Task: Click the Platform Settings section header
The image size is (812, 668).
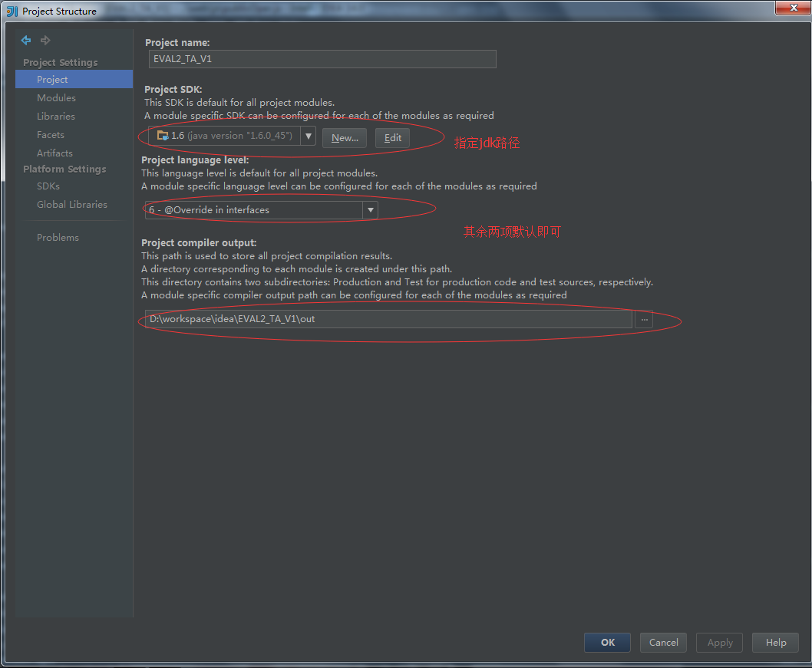Action: point(64,169)
